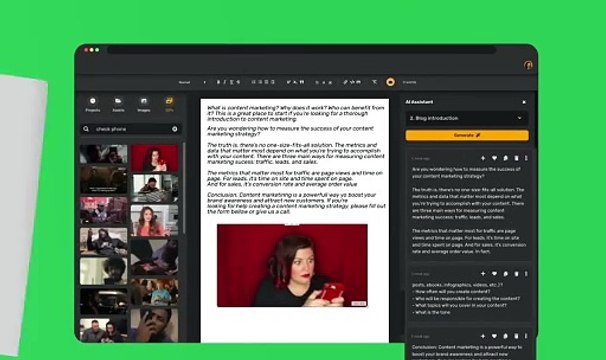Click paragraph starting 'What is content marketing?'

[296, 113]
